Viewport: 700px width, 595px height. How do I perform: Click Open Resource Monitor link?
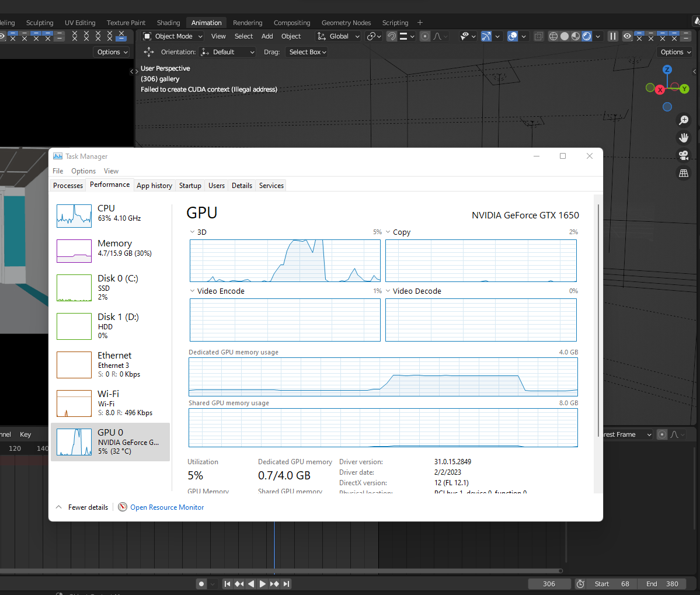tap(167, 507)
